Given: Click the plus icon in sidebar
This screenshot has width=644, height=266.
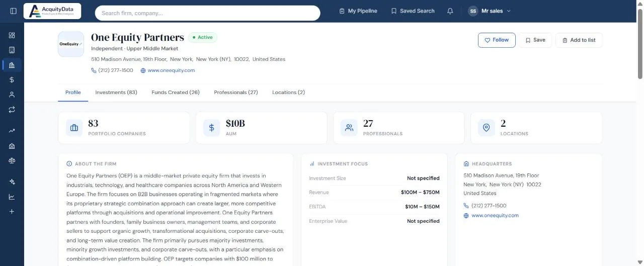Looking at the screenshot, I should tap(12, 212).
